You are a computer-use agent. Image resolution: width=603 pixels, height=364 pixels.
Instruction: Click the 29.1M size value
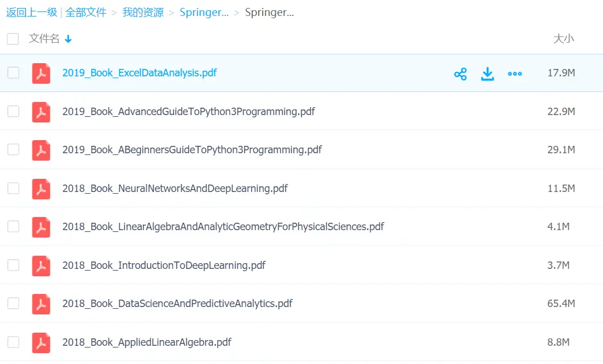pyautogui.click(x=561, y=149)
